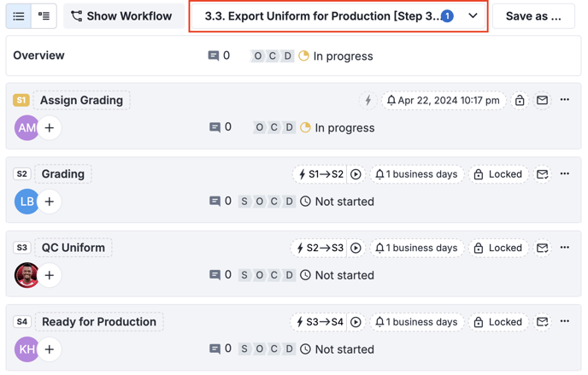Open Assign Grading due date Apr 22, 2024
588x375 pixels.
point(444,101)
